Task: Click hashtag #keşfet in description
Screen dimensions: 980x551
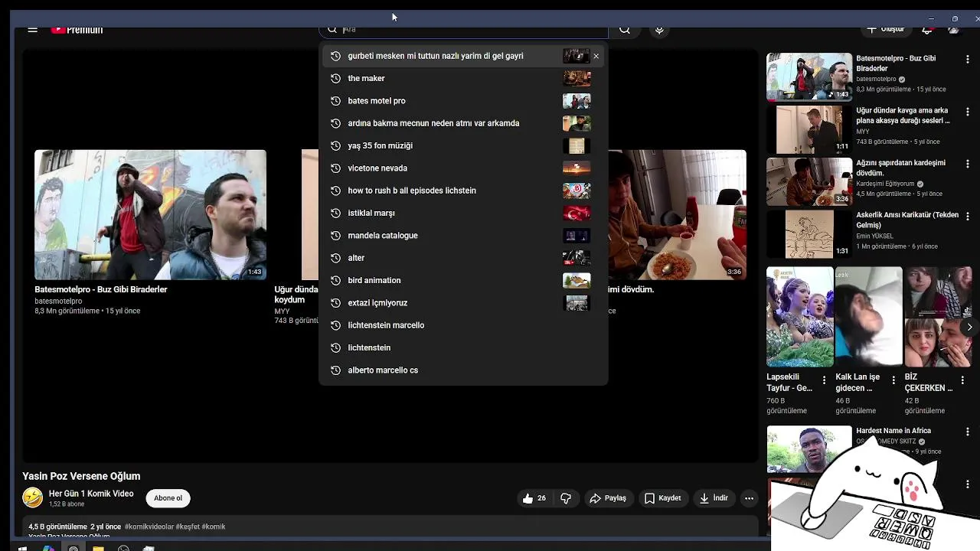Action: (188, 527)
